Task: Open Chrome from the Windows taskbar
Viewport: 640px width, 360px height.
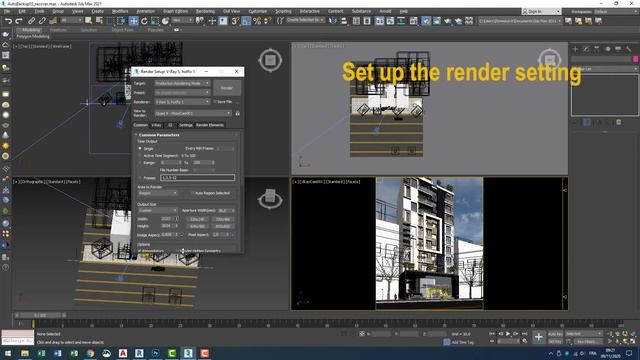Action: pyautogui.click(x=90, y=353)
